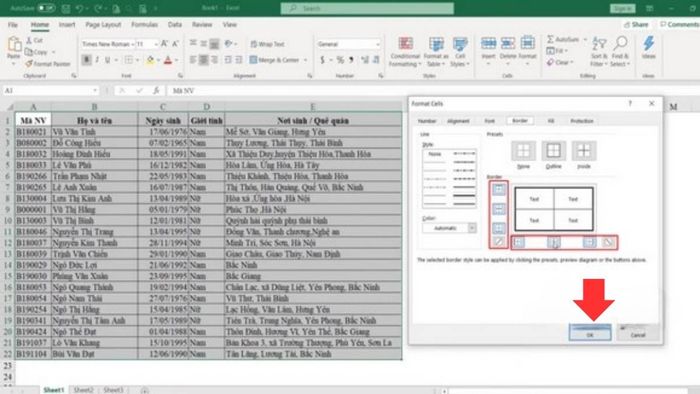Click the red font color A

168,60
